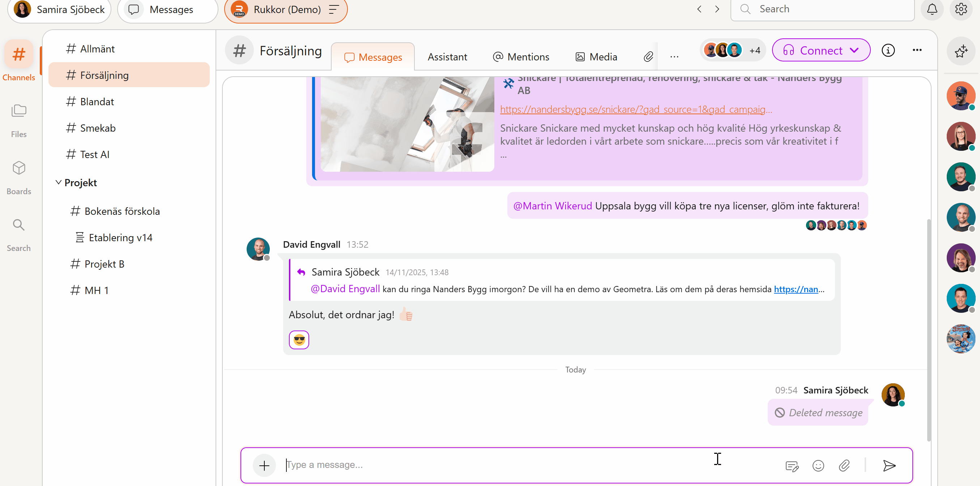Open the settings gear

coord(960,9)
